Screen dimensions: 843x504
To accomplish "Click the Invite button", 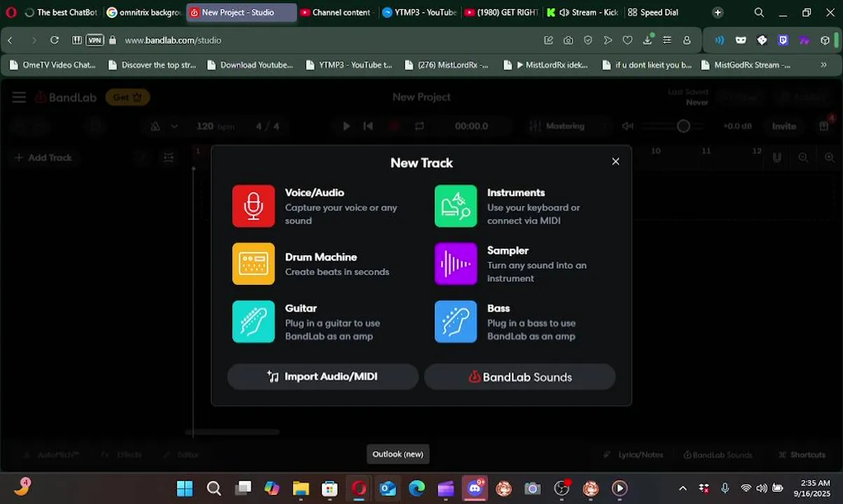I will pyautogui.click(x=784, y=126).
